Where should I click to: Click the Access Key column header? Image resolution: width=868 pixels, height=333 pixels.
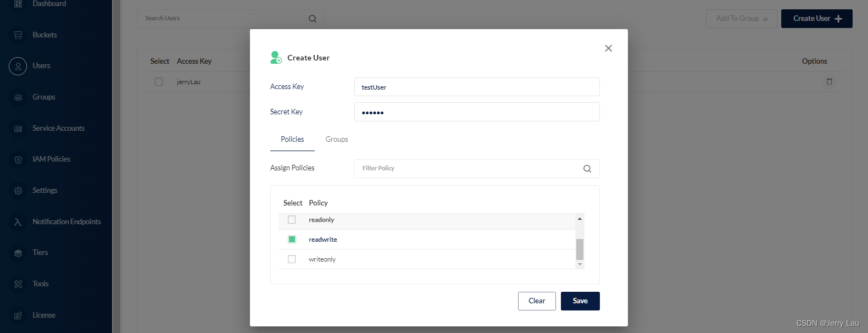(x=194, y=62)
